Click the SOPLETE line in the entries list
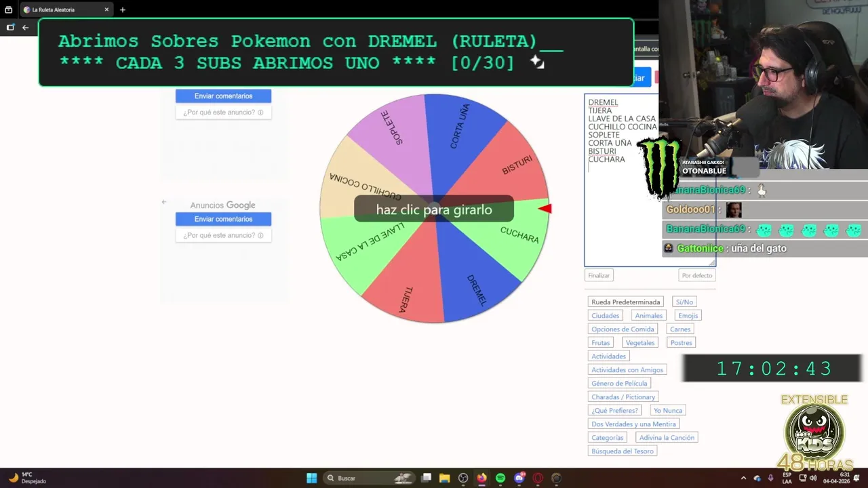This screenshot has height=488, width=868. (x=604, y=135)
